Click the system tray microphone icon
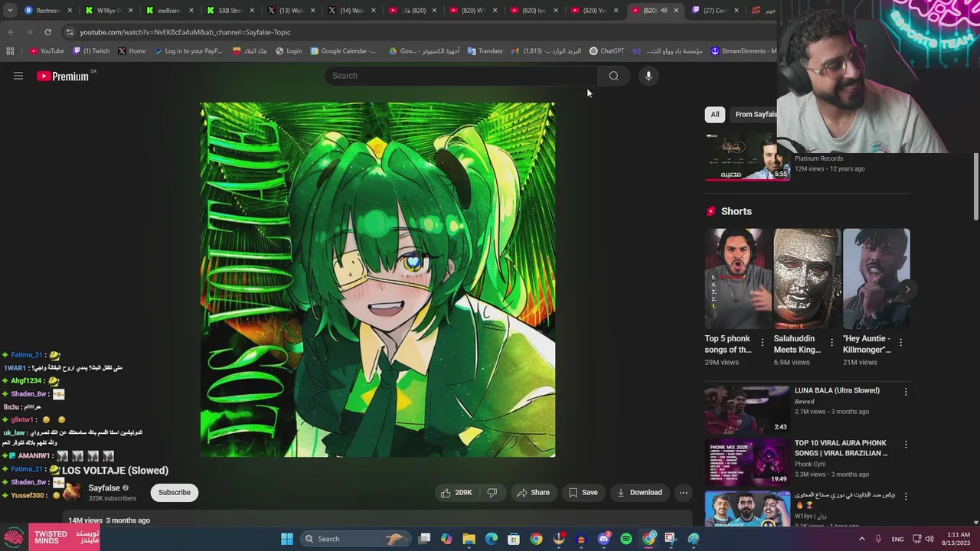The height and width of the screenshot is (551, 980). pyautogui.click(x=878, y=539)
